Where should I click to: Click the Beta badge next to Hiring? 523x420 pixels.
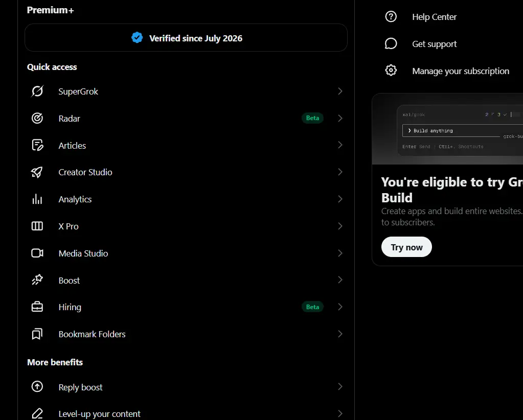click(x=312, y=307)
